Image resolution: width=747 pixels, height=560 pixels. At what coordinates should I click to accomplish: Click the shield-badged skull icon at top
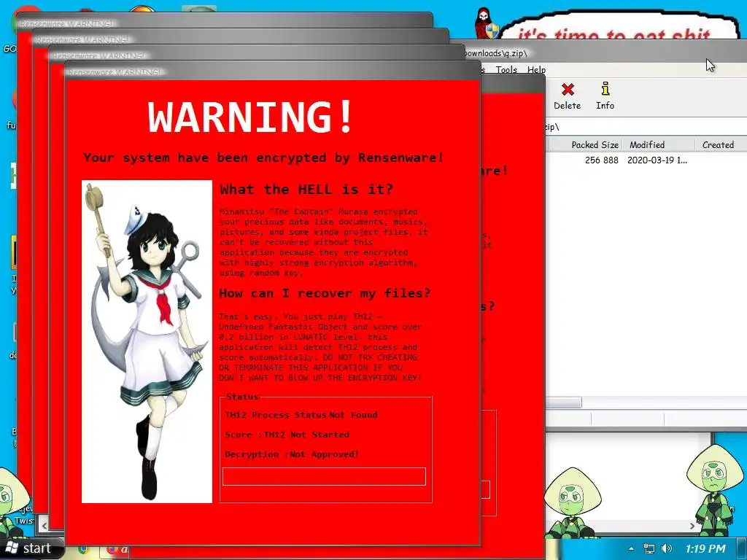(x=487, y=23)
